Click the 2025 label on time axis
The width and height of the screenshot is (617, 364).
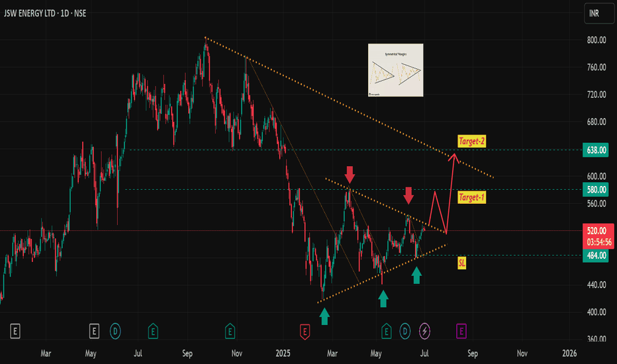(283, 353)
